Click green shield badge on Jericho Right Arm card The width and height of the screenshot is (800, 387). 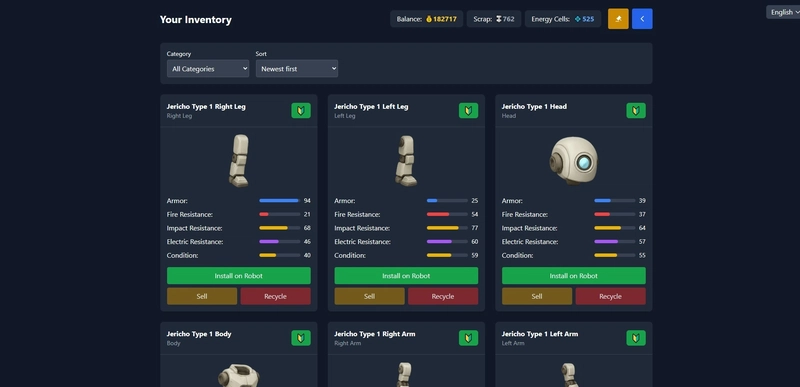(468, 338)
